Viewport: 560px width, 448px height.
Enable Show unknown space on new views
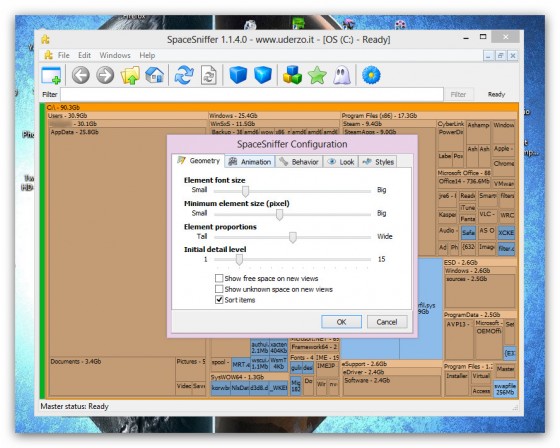[x=219, y=289]
